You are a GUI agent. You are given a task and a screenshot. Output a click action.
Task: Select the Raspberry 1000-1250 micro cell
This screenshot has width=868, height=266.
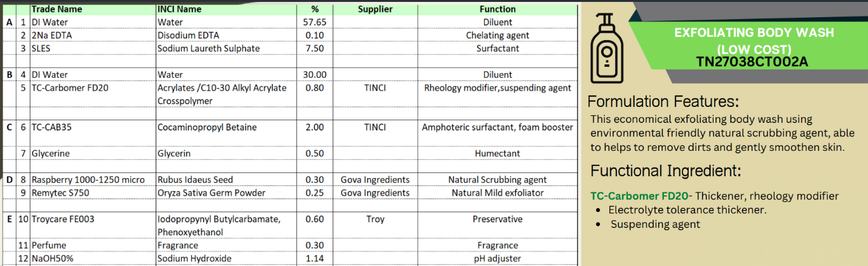pos(88,180)
